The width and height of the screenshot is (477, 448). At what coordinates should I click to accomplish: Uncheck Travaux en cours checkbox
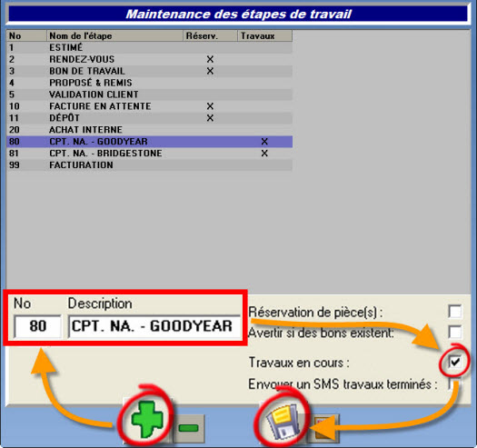click(x=455, y=362)
